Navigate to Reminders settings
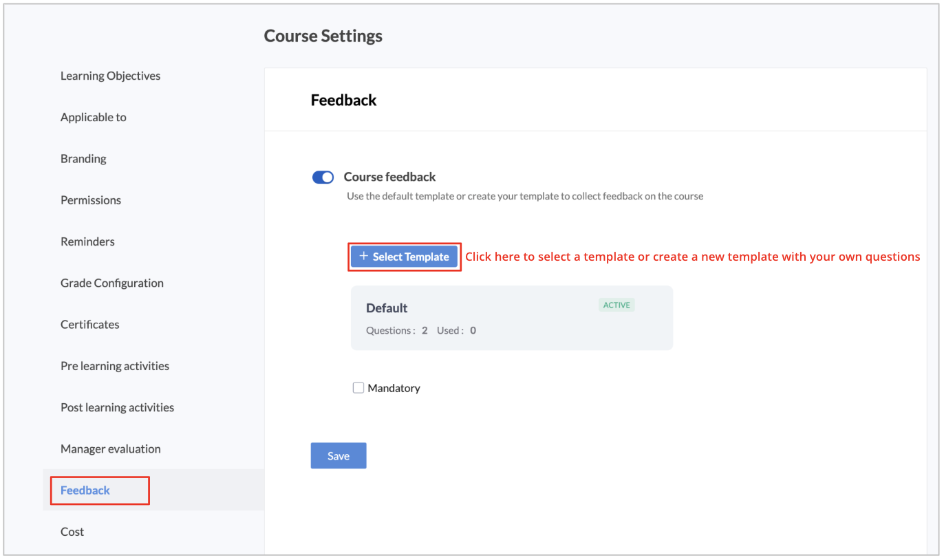This screenshot has height=560, width=944. coord(87,241)
